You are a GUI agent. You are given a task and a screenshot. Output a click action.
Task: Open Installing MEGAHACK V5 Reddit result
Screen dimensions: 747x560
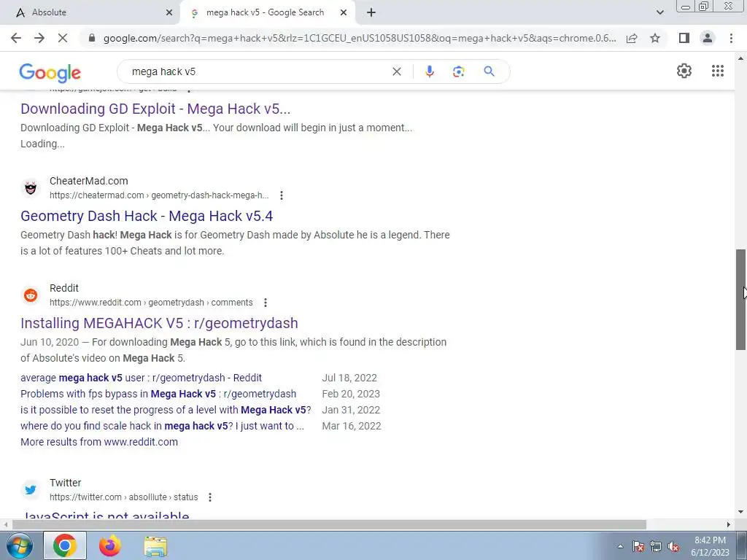pyautogui.click(x=159, y=323)
